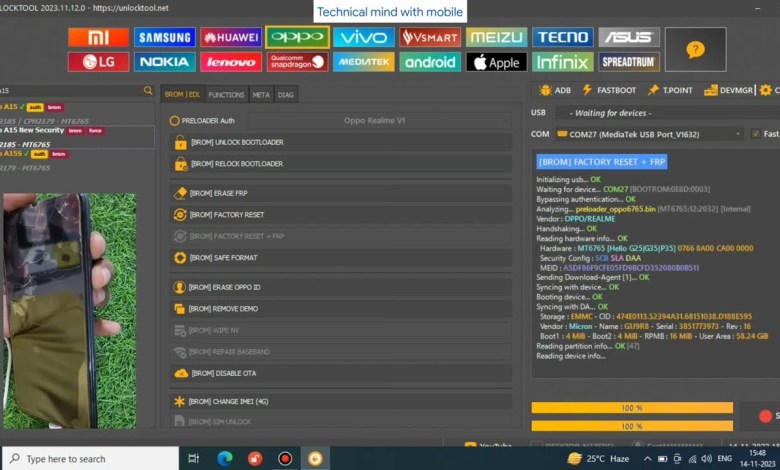The height and width of the screenshot is (470, 780).
Task: Open Microsoft Edge from the taskbar
Action: coord(225,459)
